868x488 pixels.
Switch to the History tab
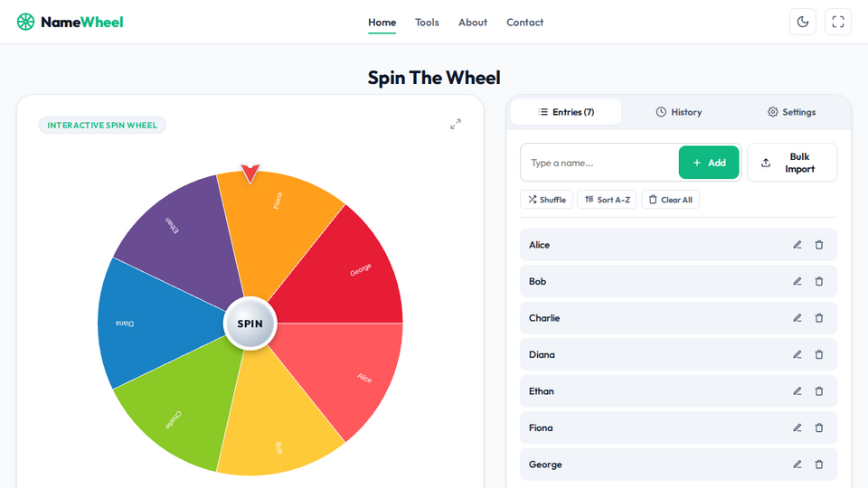tap(679, 112)
